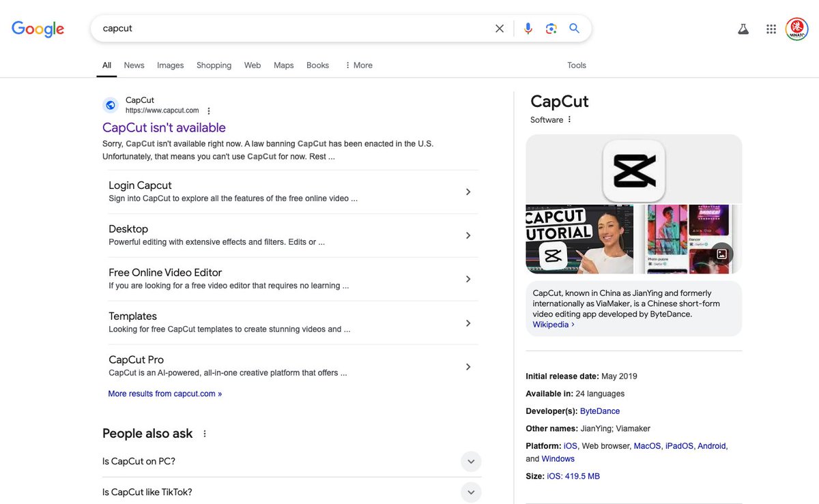This screenshot has height=504, width=819.
Task: Expand the "Is CapCut like TikTok?" question
Action: coord(291,492)
